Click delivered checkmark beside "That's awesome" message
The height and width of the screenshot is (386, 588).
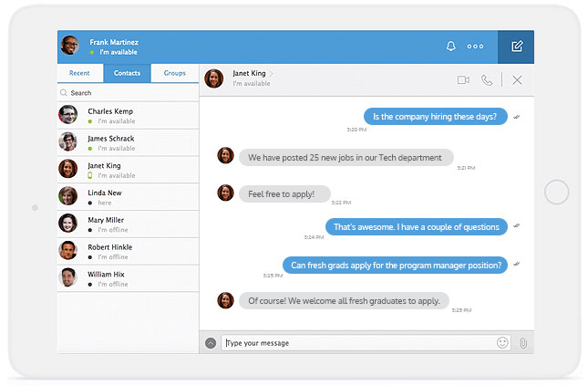click(x=516, y=225)
